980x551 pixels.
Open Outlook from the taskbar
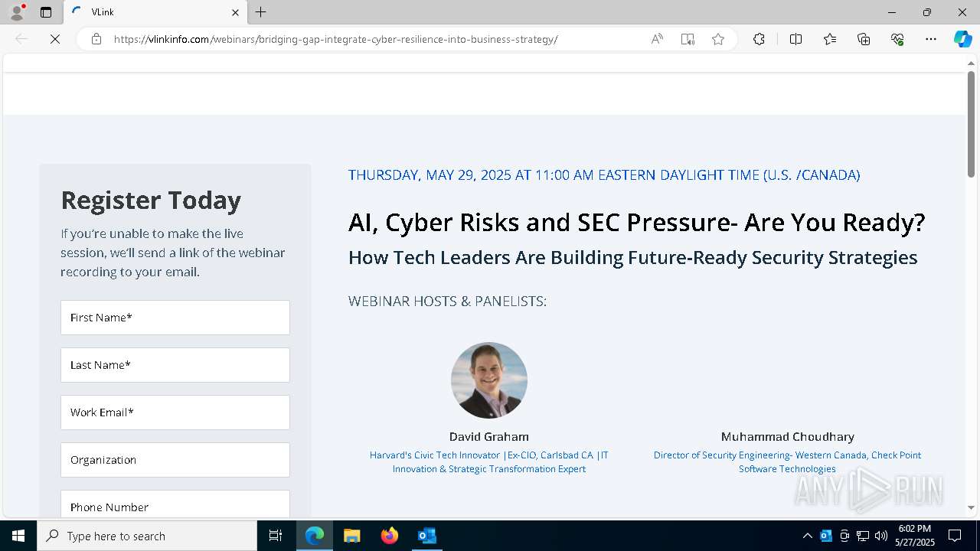(x=426, y=536)
